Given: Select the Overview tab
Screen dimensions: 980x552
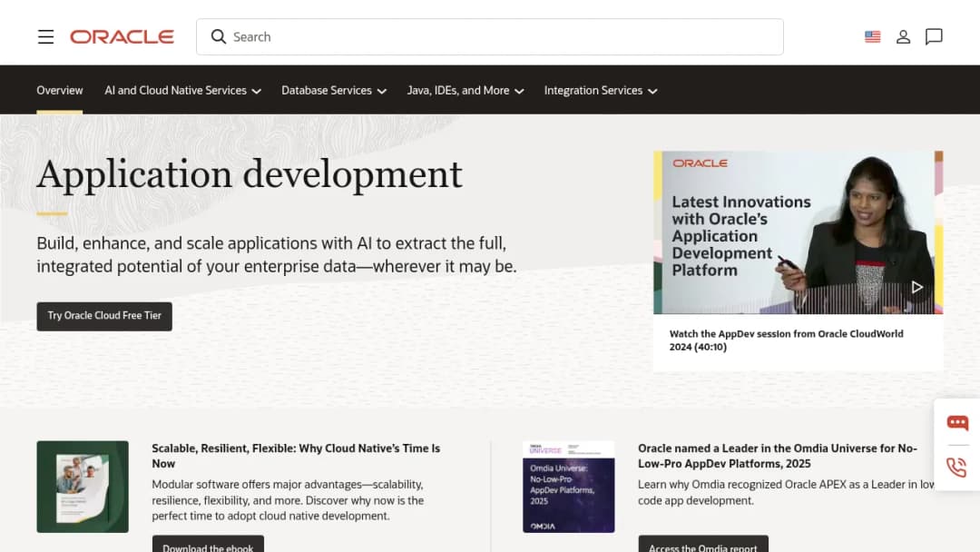Looking at the screenshot, I should tap(59, 91).
